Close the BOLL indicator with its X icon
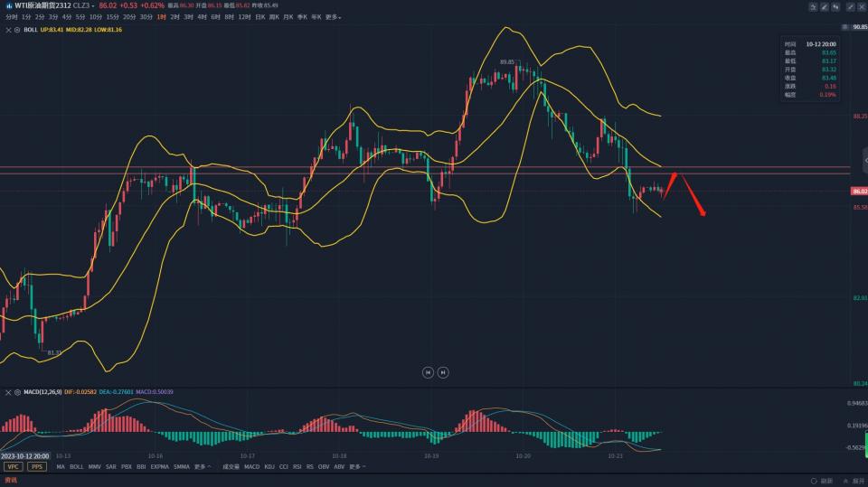Screen dimensions: 868x487 tap(8, 30)
